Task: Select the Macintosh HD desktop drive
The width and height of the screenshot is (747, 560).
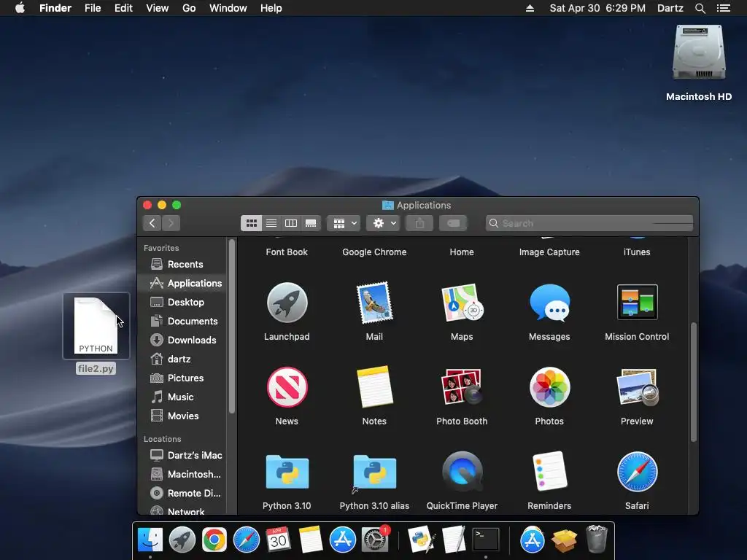Action: [699, 52]
